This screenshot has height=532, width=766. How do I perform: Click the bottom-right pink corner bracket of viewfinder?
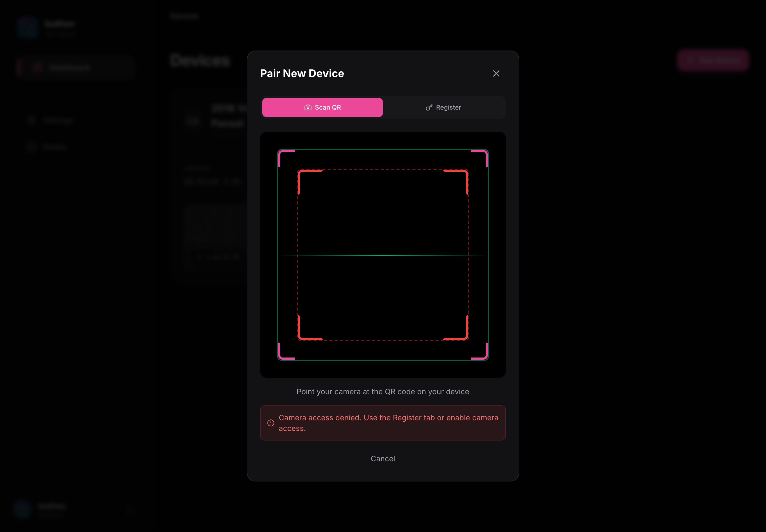(x=479, y=351)
